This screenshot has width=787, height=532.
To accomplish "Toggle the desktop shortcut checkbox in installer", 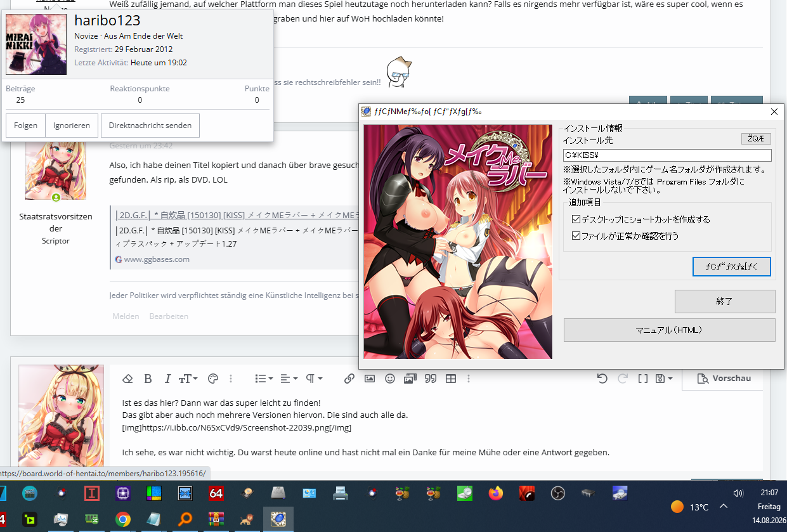I will click(576, 219).
